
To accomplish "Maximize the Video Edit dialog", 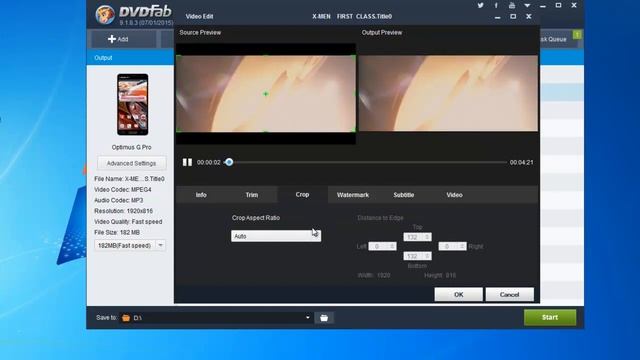I will pyautogui.click(x=513, y=16).
